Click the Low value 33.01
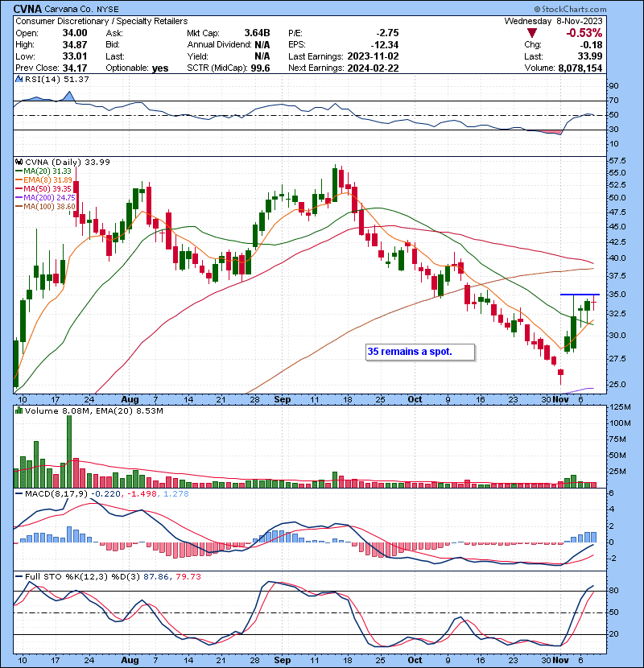The width and height of the screenshot is (644, 668). click(75, 56)
